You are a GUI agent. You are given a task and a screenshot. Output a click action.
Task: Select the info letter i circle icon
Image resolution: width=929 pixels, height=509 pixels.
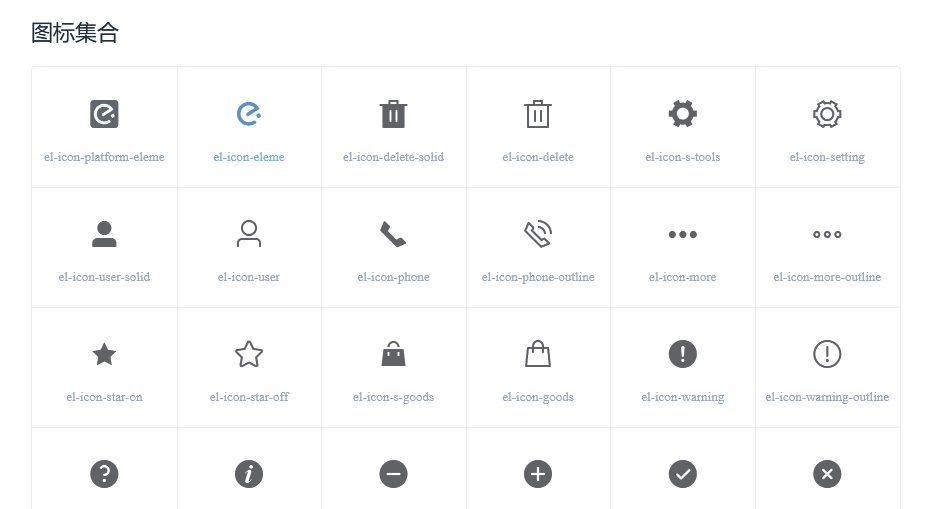coord(249,474)
